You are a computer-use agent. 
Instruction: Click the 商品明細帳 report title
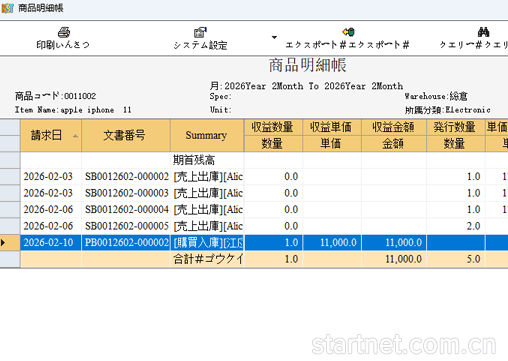click(307, 65)
